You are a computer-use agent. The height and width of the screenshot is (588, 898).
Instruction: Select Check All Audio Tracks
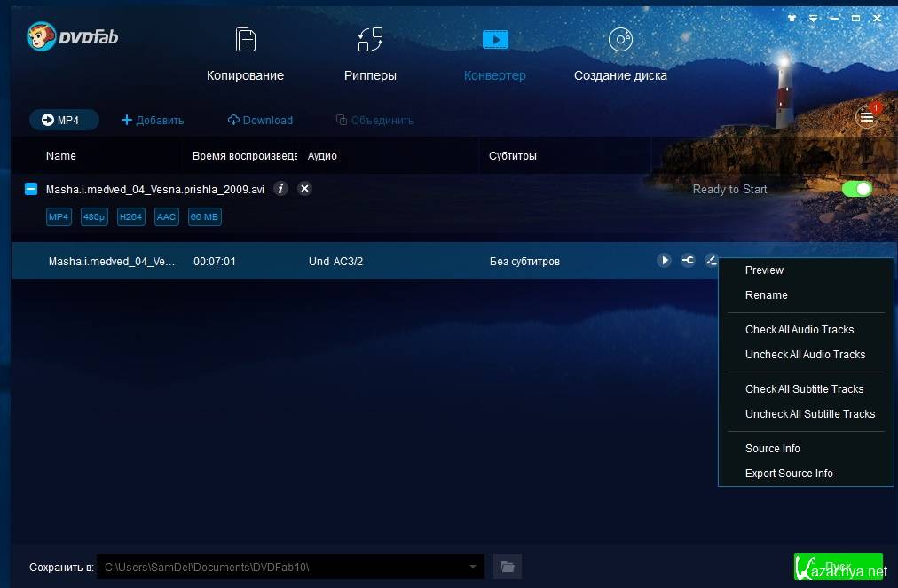pyautogui.click(x=799, y=330)
